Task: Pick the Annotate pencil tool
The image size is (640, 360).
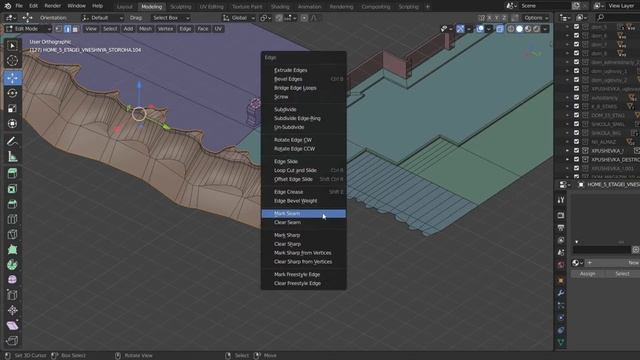Action: pyautogui.click(x=12, y=142)
